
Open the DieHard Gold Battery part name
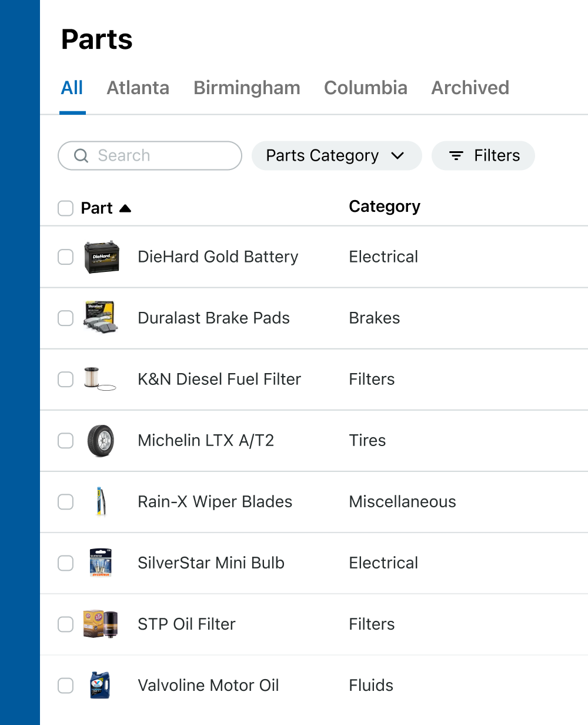[218, 257]
